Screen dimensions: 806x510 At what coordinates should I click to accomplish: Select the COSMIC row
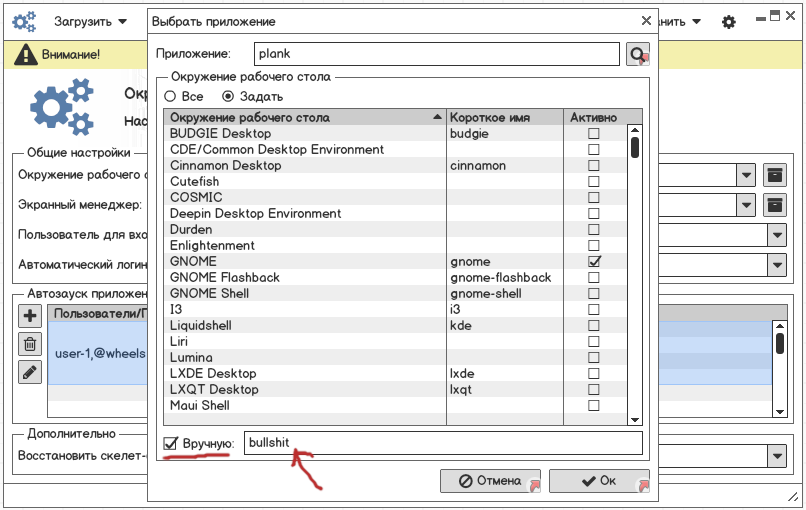click(x=395, y=197)
